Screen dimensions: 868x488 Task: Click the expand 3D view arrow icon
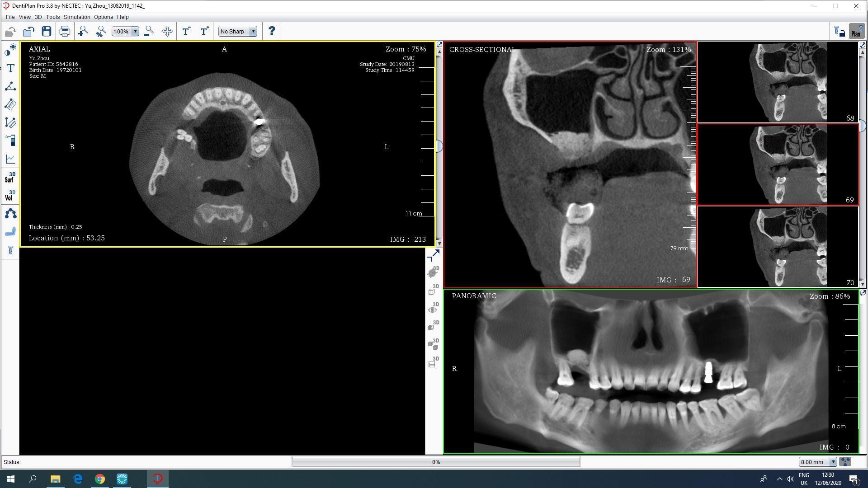433,256
